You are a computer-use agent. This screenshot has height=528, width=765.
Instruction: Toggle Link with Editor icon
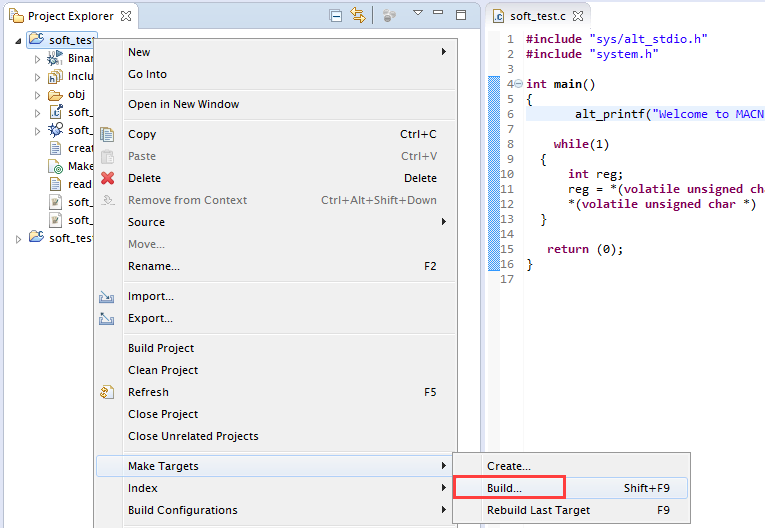[358, 16]
